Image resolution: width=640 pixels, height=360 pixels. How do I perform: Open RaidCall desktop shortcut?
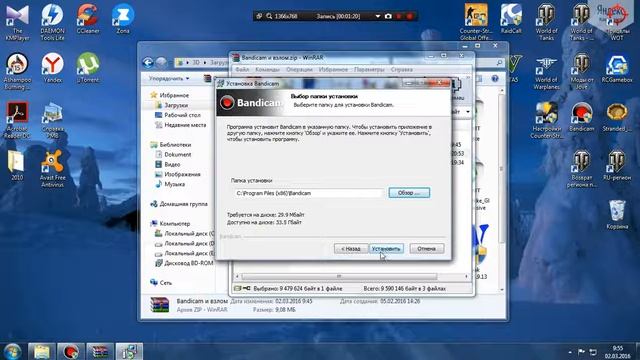(511, 19)
